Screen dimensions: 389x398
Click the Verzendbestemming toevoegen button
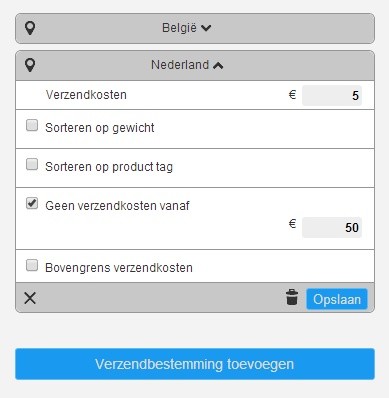tap(195, 364)
